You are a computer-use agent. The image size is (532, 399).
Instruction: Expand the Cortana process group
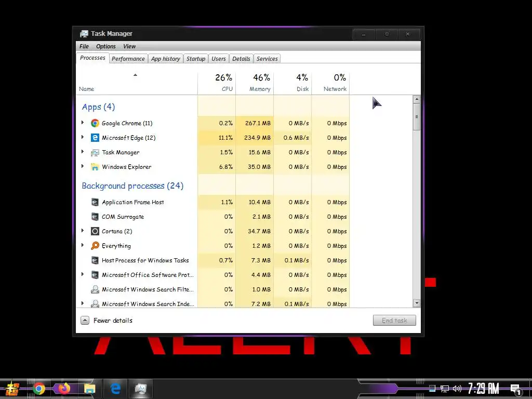pyautogui.click(x=83, y=231)
